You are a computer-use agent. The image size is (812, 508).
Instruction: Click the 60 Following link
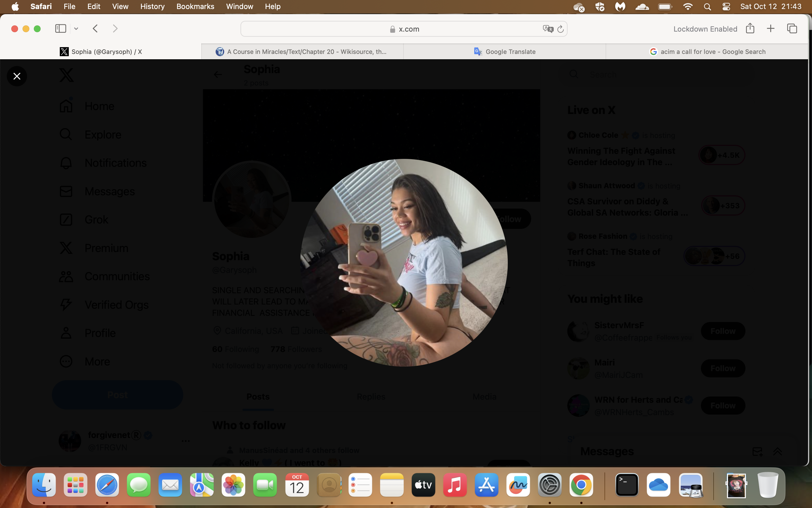[x=235, y=349]
